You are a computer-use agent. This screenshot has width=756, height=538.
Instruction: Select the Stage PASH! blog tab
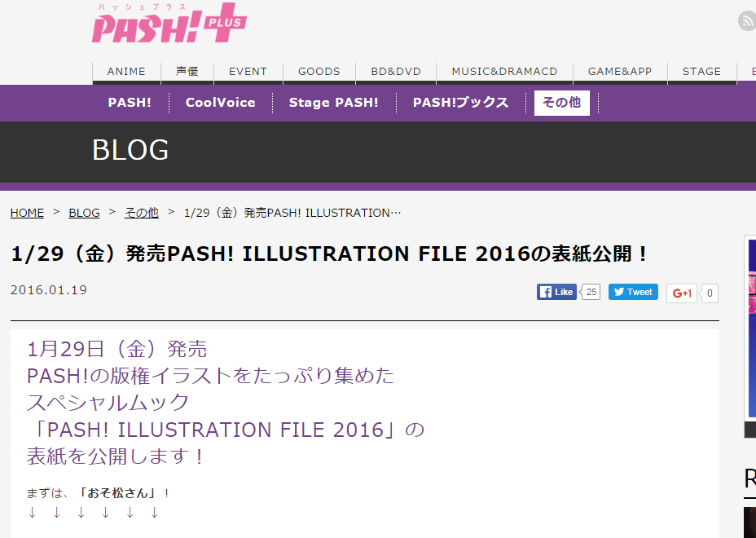334,103
